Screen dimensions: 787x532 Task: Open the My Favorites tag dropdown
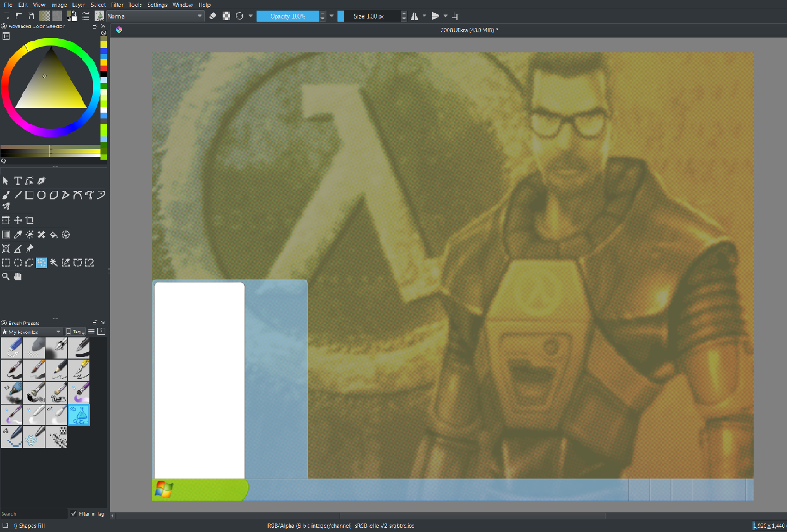(x=32, y=332)
